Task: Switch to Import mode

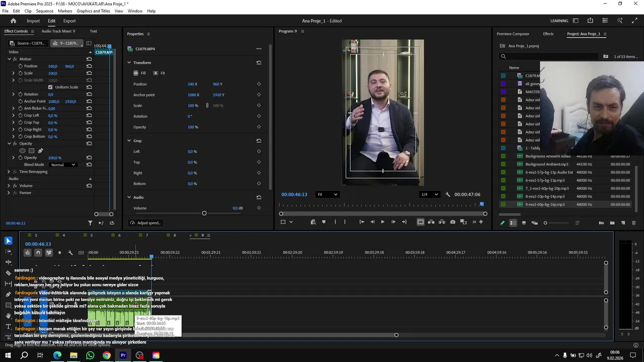Action: pos(33,21)
